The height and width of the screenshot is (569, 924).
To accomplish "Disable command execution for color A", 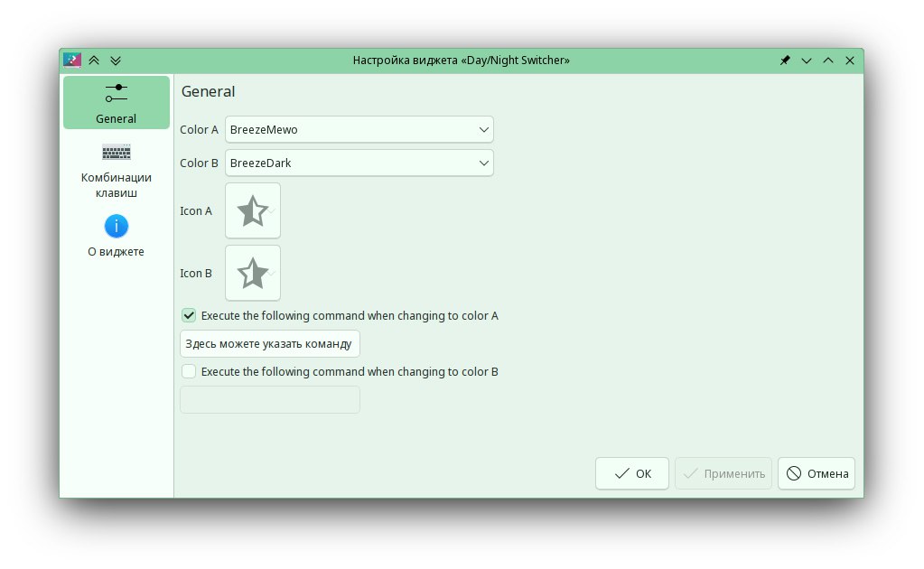I will pyautogui.click(x=189, y=316).
